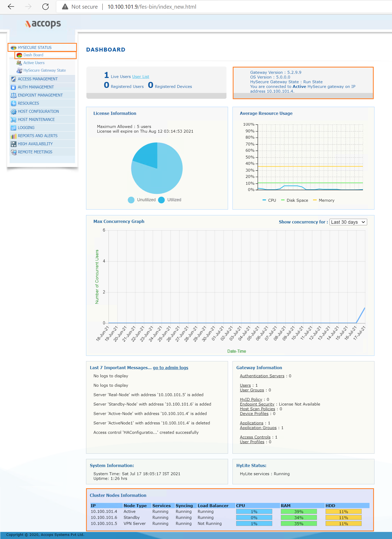The height and width of the screenshot is (539, 392).
Task: Open the Endpoint Security link
Action: coord(257,404)
